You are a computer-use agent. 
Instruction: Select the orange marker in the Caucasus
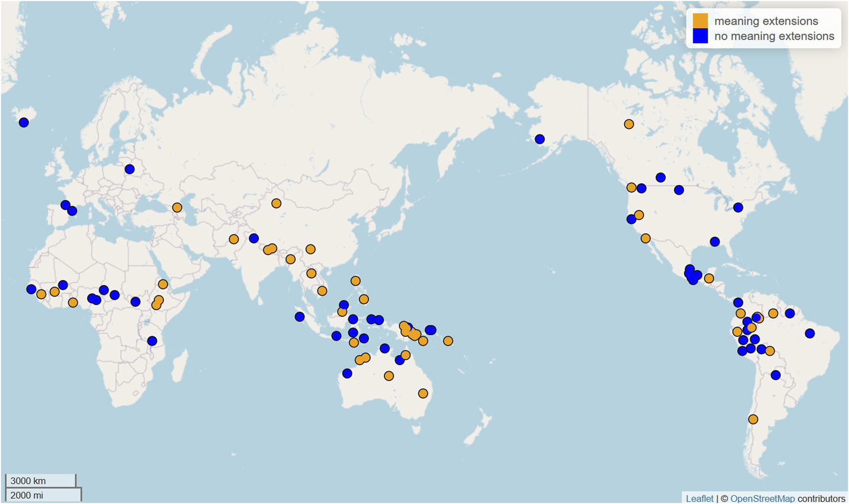tap(177, 207)
